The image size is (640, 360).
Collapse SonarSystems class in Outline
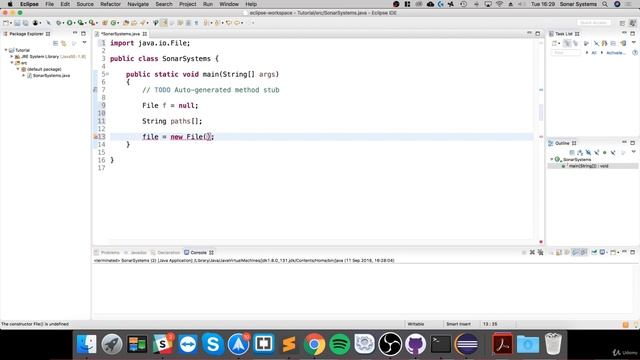click(551, 160)
